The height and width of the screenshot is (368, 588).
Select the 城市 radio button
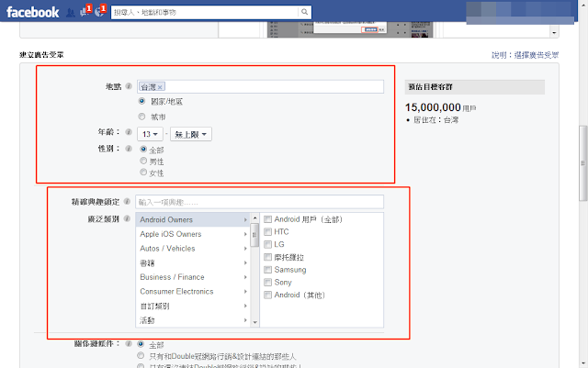click(x=141, y=117)
